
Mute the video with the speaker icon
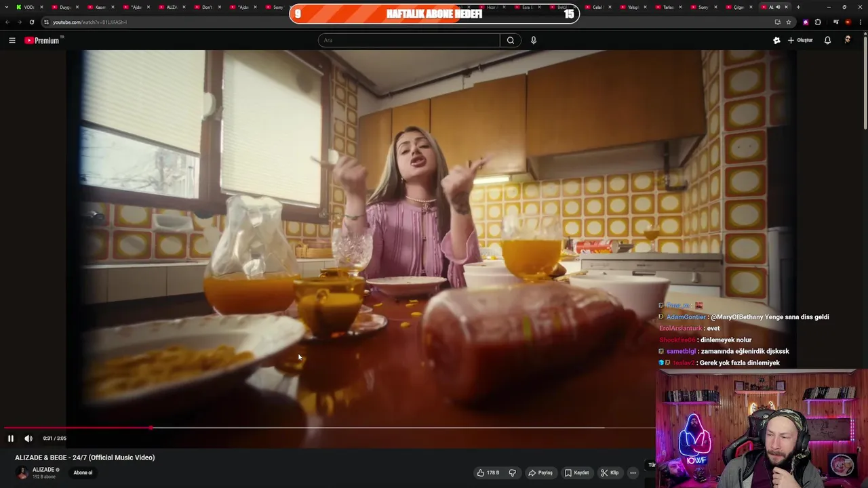[x=28, y=439]
